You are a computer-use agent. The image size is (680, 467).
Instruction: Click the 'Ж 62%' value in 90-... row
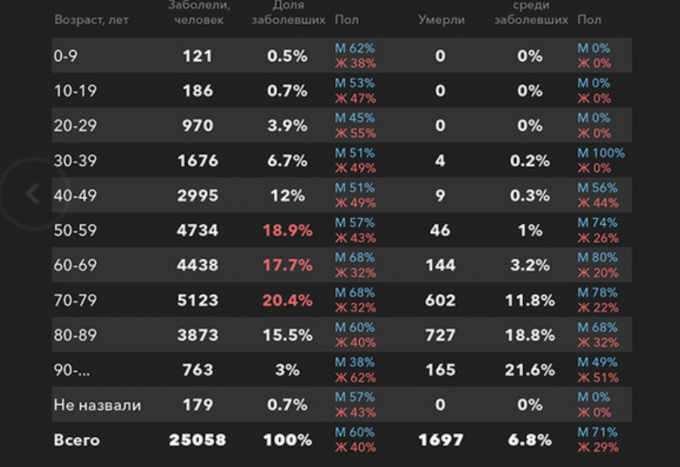coord(355,378)
